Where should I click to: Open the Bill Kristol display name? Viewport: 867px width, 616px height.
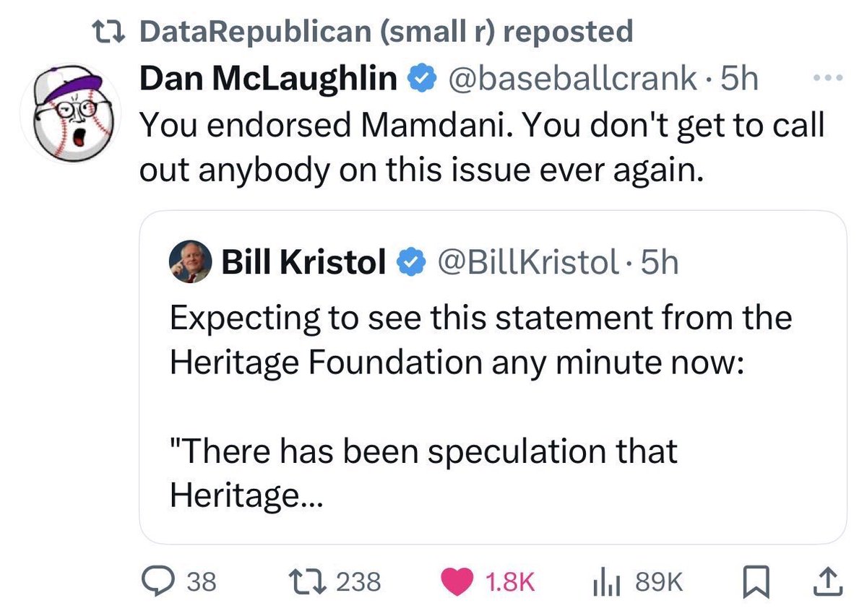pyautogui.click(x=304, y=264)
